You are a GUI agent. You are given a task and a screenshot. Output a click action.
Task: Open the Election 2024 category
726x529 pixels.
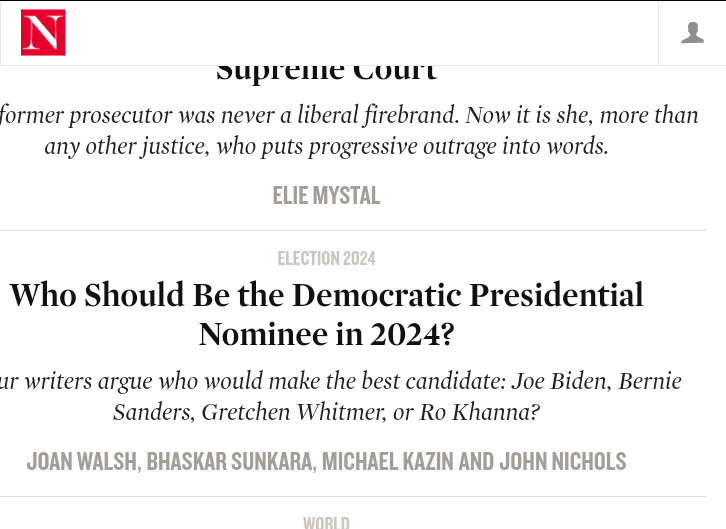(x=326, y=259)
